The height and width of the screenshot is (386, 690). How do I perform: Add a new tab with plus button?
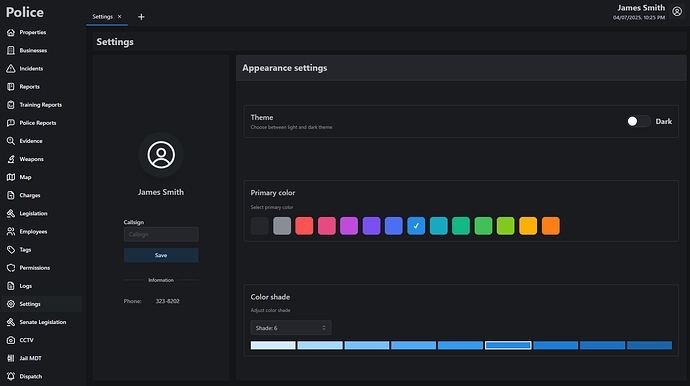pos(141,17)
